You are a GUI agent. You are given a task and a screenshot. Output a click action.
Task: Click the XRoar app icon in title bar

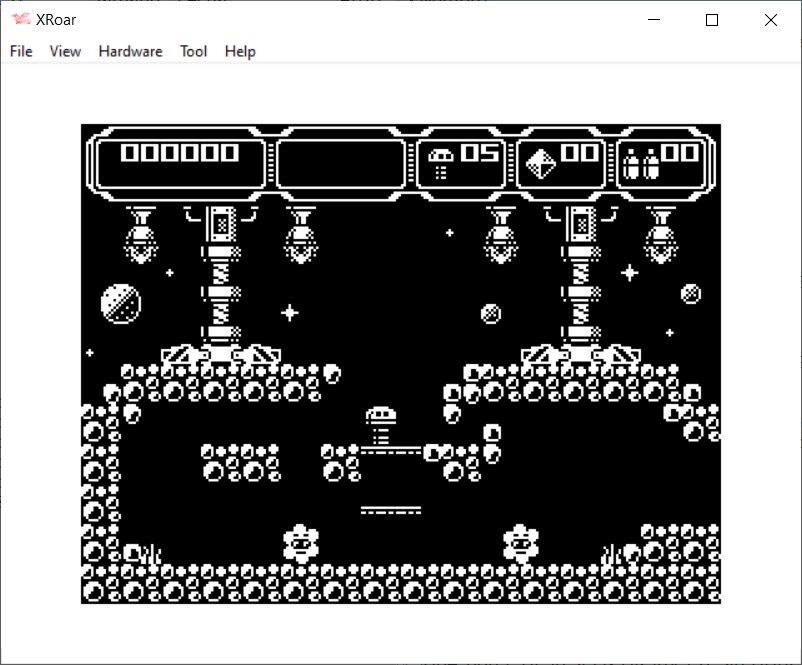coord(20,20)
